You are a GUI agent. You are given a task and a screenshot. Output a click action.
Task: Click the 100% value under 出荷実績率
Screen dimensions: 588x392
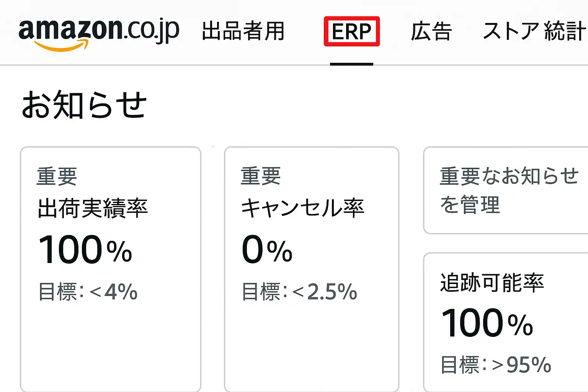pyautogui.click(x=85, y=250)
